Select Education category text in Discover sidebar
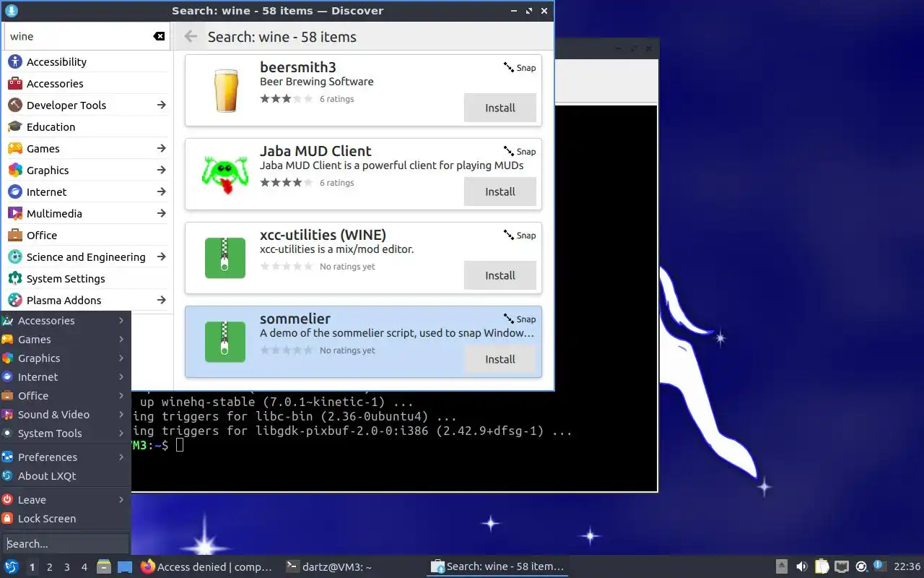Viewport: 924px width, 578px height. 51,127
